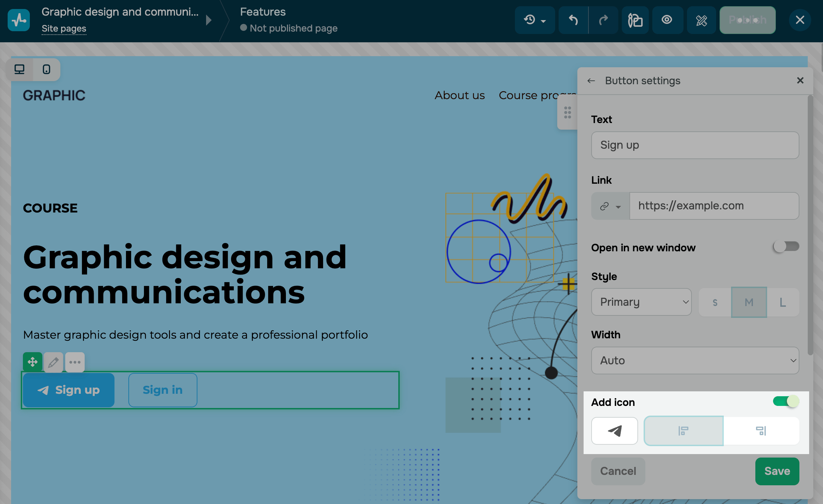The width and height of the screenshot is (823, 504).
Task: Open page preview with eye icon
Action: pyautogui.click(x=667, y=20)
